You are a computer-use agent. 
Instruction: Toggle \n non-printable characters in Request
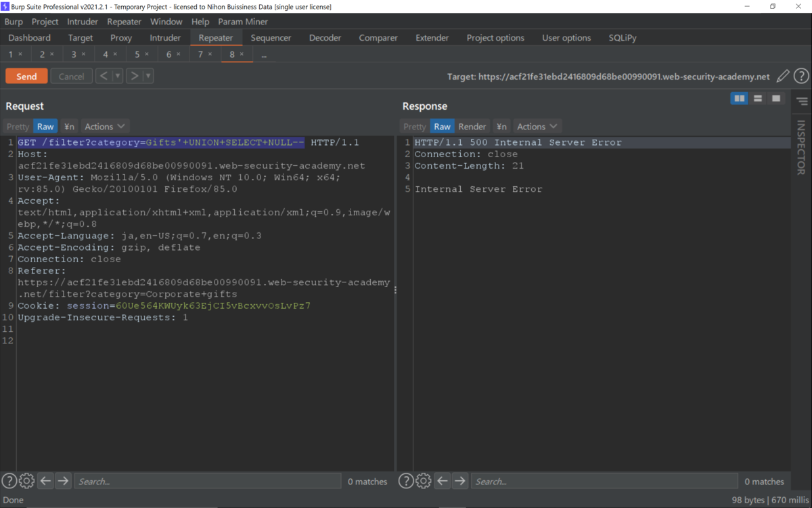click(69, 127)
